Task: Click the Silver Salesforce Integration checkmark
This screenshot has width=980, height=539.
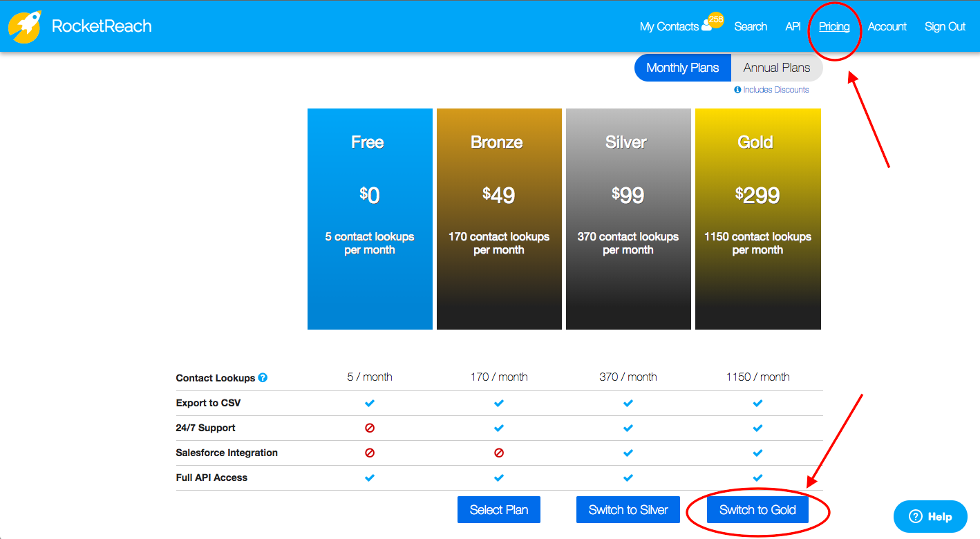Action: point(628,453)
